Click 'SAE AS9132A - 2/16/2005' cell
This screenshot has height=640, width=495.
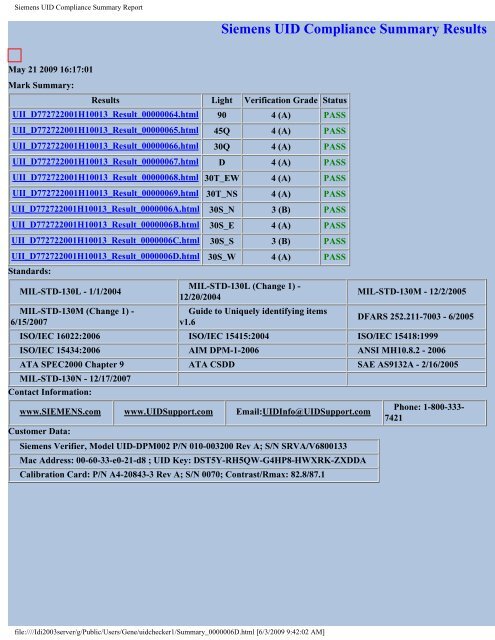[417, 364]
